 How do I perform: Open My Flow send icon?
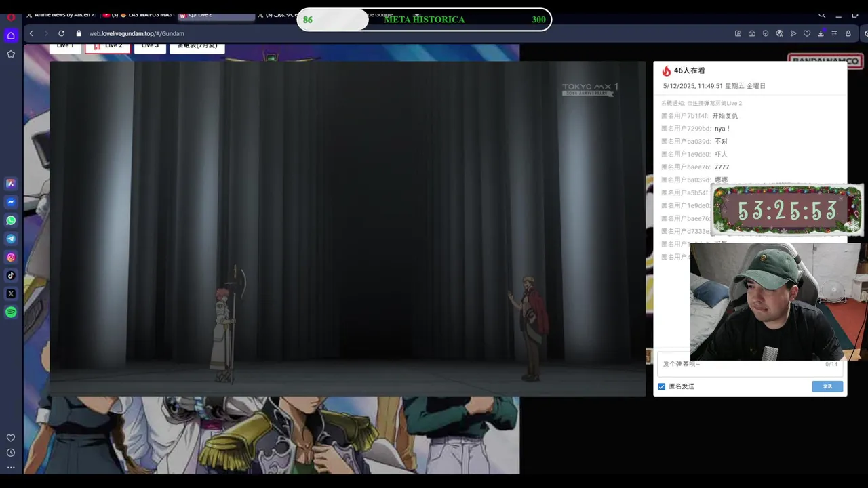793,33
